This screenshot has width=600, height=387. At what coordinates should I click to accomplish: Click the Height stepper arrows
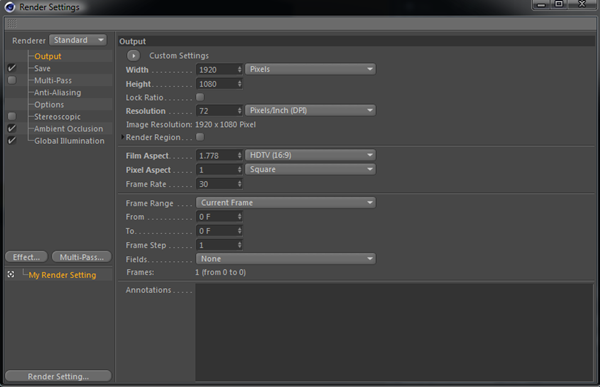pyautogui.click(x=240, y=84)
